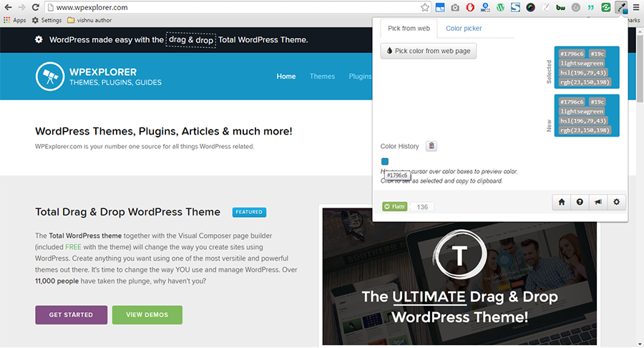Open the blue S extension icon
The width and height of the screenshot is (644, 348).
[x=515, y=7]
